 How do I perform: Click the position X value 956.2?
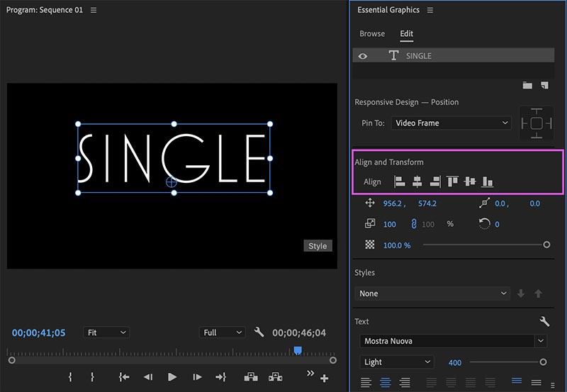coord(393,203)
